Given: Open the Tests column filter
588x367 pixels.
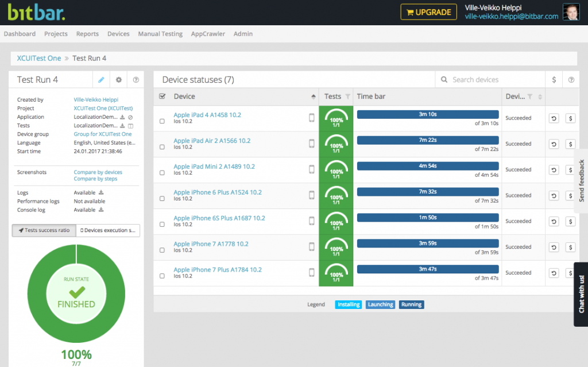Looking at the screenshot, I should point(347,97).
